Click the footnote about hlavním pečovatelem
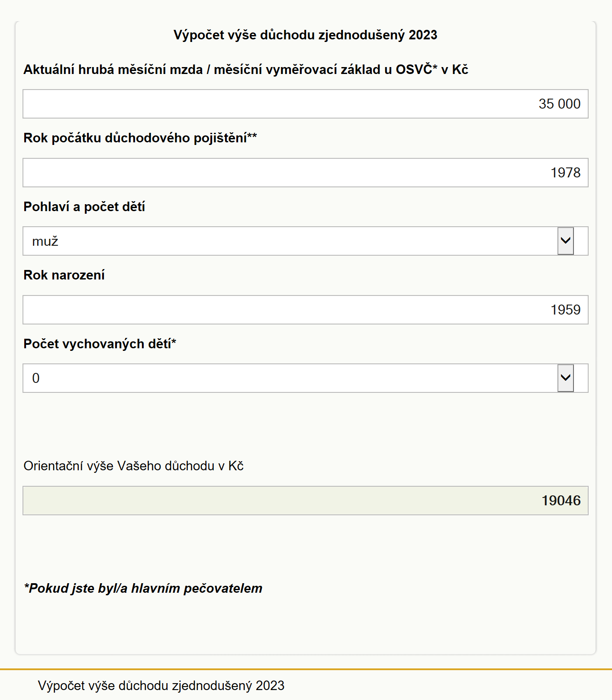 click(143, 588)
